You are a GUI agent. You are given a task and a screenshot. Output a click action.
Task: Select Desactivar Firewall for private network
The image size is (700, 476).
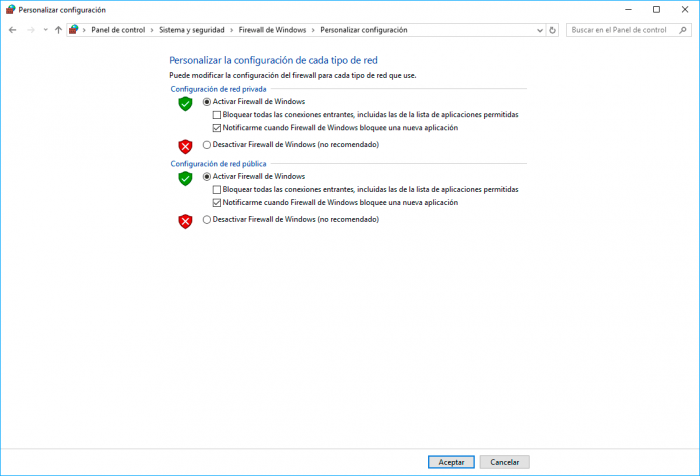(x=291, y=145)
